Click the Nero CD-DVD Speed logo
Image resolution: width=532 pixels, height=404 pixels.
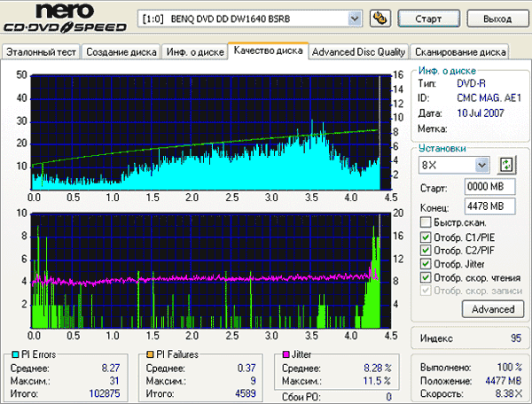65,18
